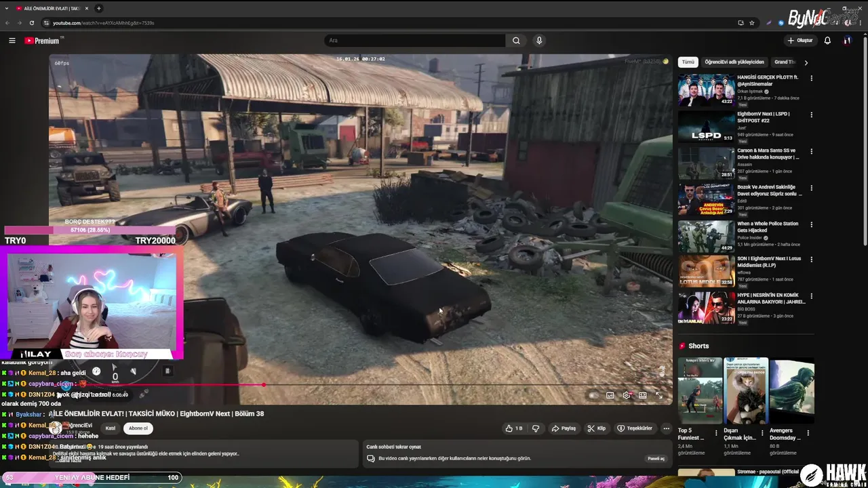Click the Teşekkürler button

click(x=635, y=428)
